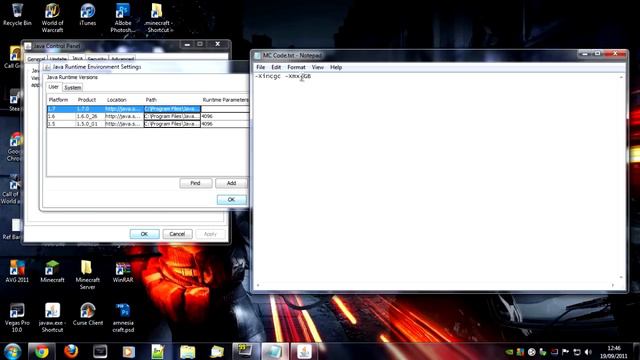Open the .minecraft shortcut folder
640x360 pixels.
[158, 18]
